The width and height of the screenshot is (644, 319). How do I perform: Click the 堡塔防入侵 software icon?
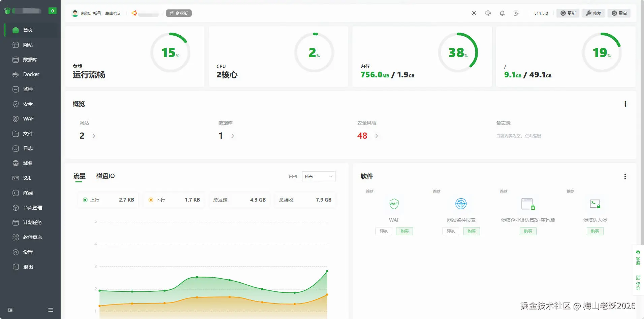click(595, 204)
